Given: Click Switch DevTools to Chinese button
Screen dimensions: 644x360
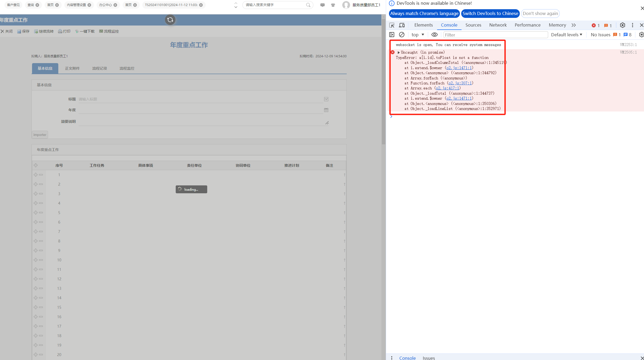Looking at the screenshot, I should pyautogui.click(x=490, y=13).
